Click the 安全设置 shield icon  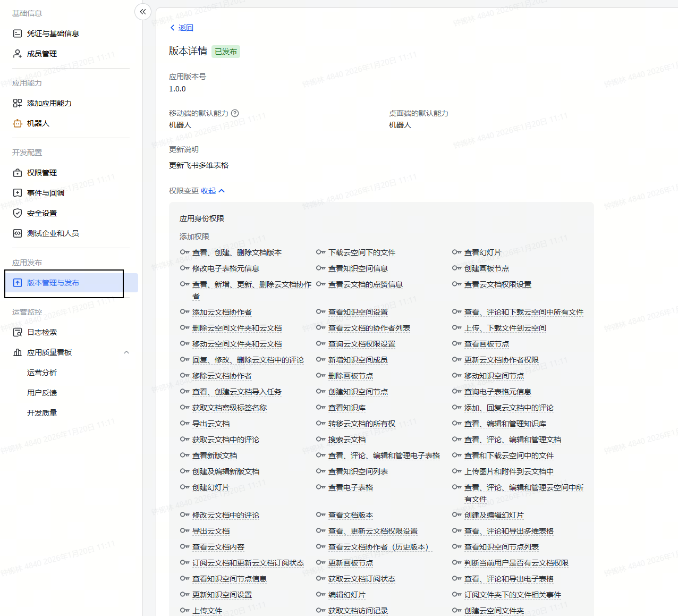pyautogui.click(x=18, y=213)
